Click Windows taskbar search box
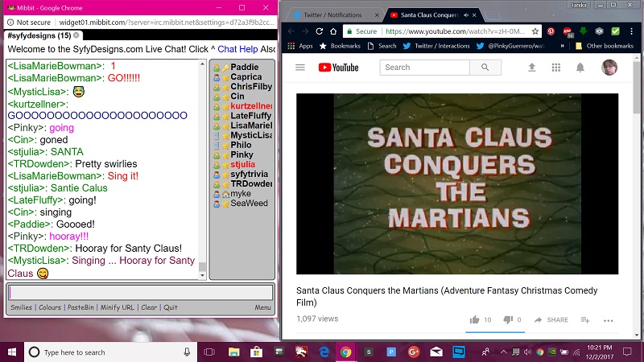Image resolution: width=644 pixels, height=362 pixels. click(111, 352)
